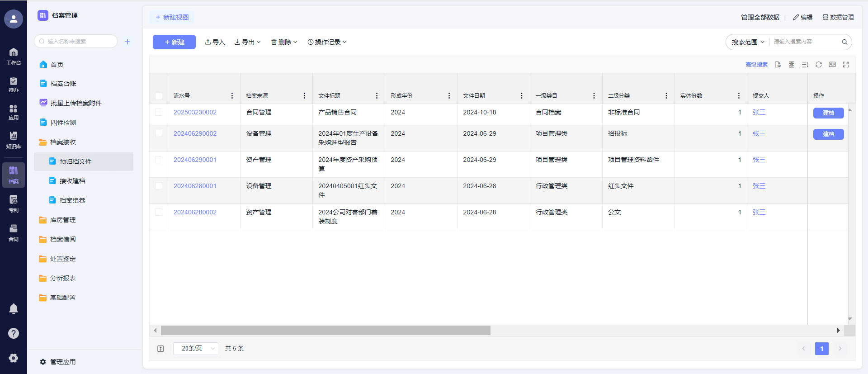
Task: Open the help question mark icon
Action: (x=14, y=333)
